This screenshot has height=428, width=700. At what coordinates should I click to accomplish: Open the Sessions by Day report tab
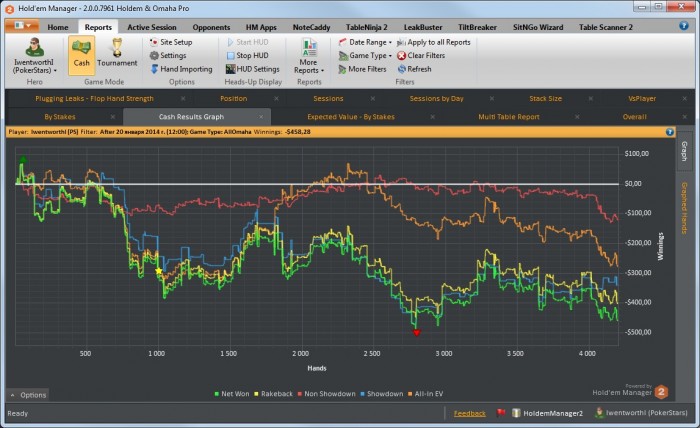tap(436, 99)
